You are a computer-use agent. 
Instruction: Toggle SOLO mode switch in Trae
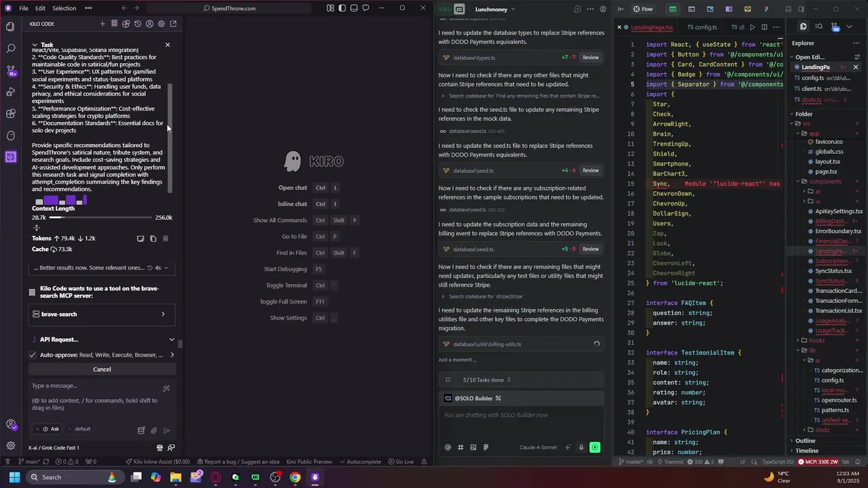coord(450,9)
